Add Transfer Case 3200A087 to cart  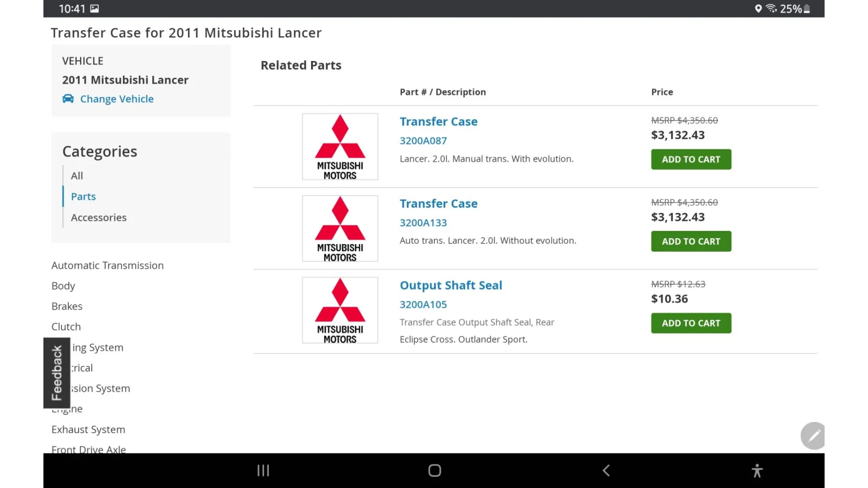[x=691, y=159]
